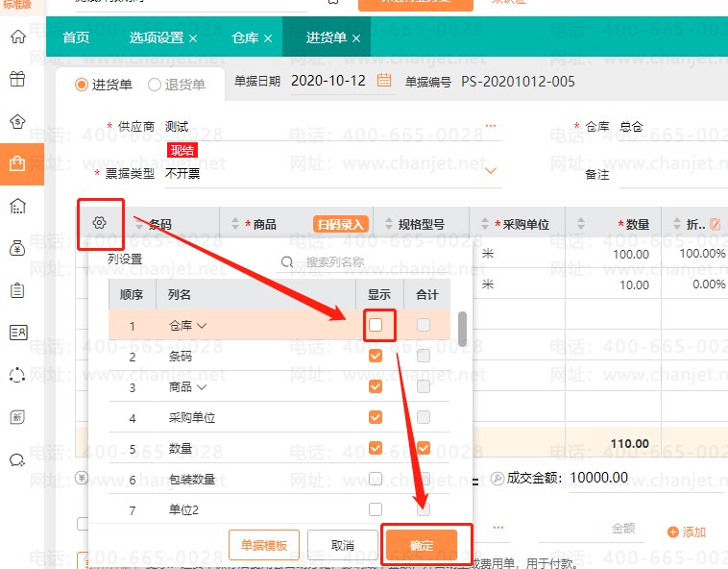Click the edit icon beside discount column
Viewport: 728px width, 569px height.
tap(716, 224)
